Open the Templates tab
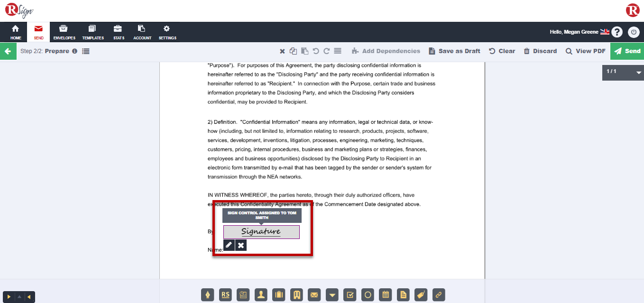Image resolution: width=644 pixels, height=303 pixels. [93, 32]
